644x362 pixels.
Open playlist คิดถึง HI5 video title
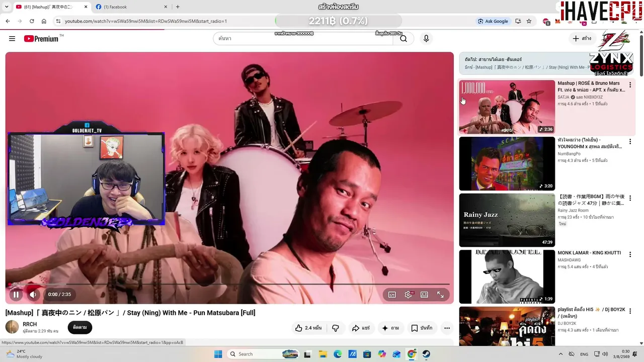tap(591, 313)
